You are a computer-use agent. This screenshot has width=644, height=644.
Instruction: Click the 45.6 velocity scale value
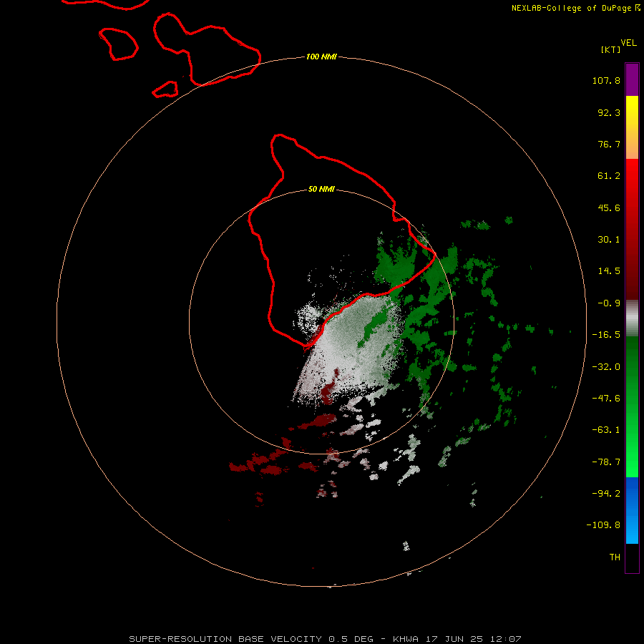click(x=609, y=208)
